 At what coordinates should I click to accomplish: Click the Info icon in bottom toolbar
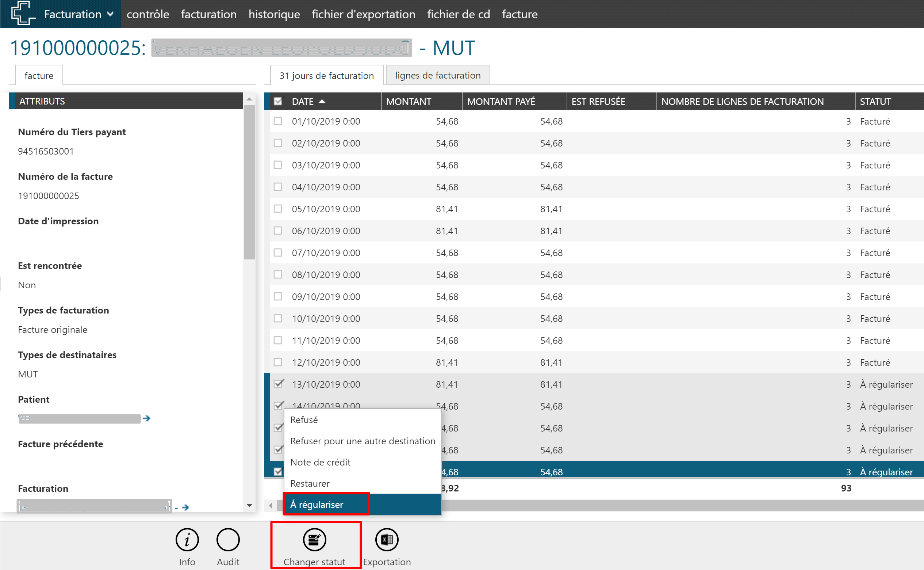tap(187, 539)
